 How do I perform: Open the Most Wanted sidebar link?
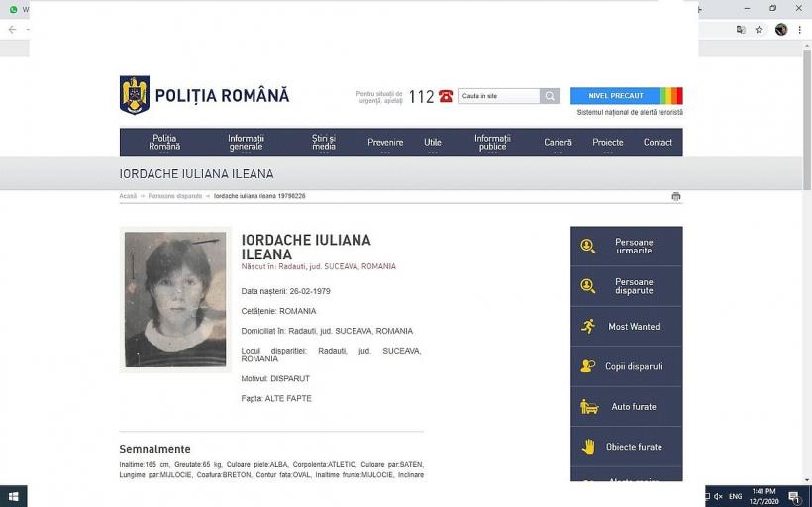(x=627, y=326)
